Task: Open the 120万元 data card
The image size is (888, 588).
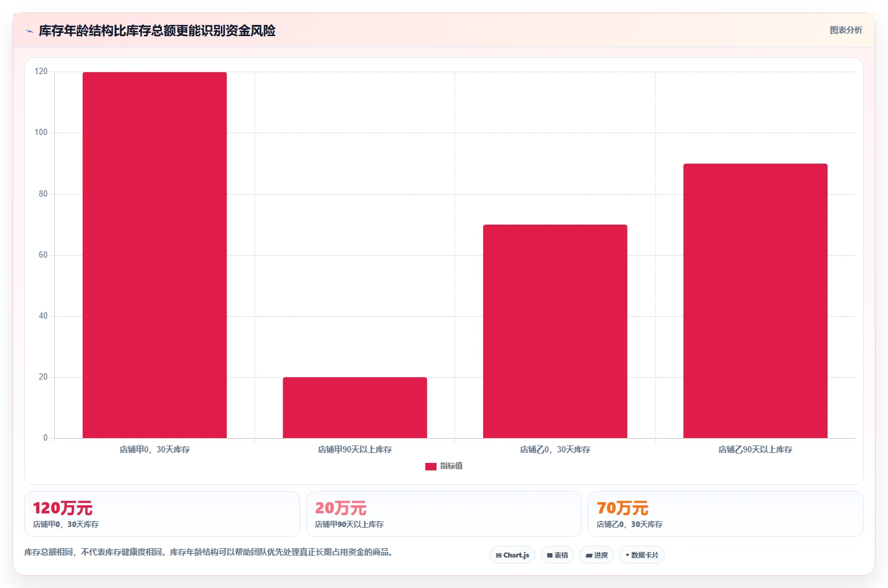Action: coord(162,514)
